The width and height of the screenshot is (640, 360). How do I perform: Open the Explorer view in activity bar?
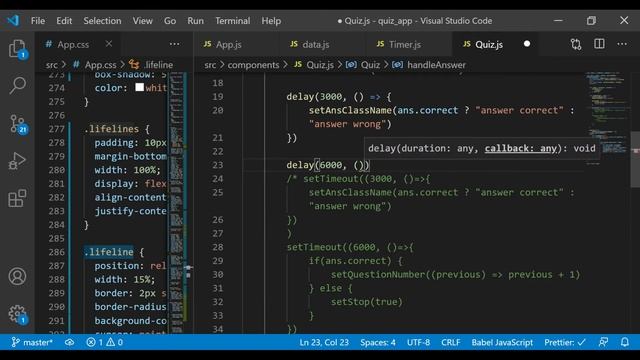pos(17,49)
